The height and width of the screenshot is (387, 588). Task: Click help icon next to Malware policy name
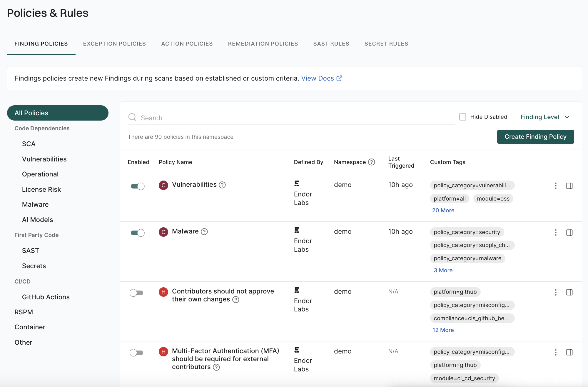[x=204, y=232]
